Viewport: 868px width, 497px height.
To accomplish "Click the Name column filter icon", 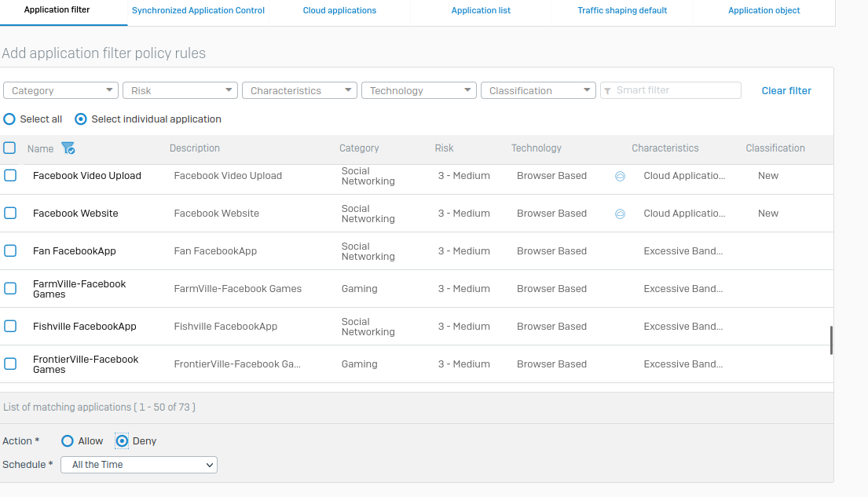I will (68, 148).
